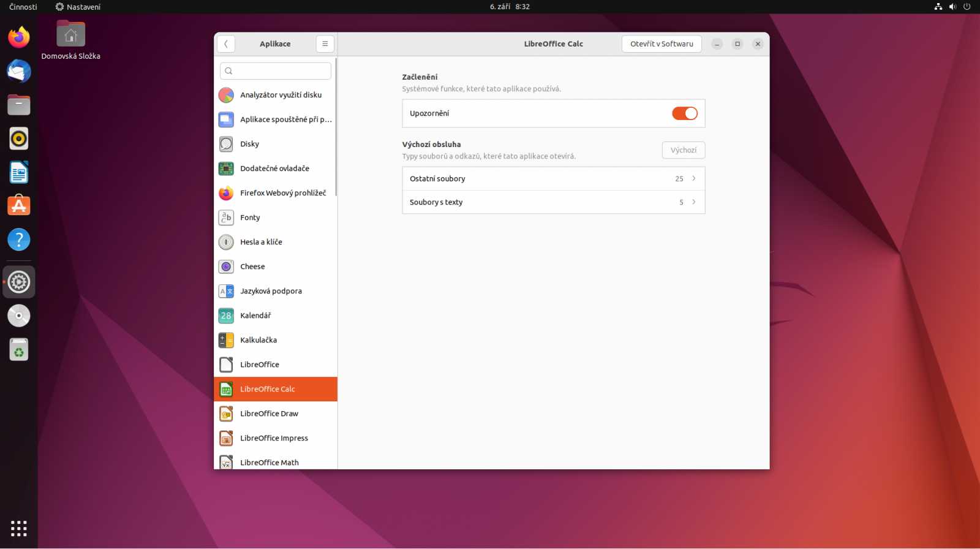Click the 'Analyzátor využití disku' label
The width and height of the screenshot is (980, 549).
click(281, 95)
